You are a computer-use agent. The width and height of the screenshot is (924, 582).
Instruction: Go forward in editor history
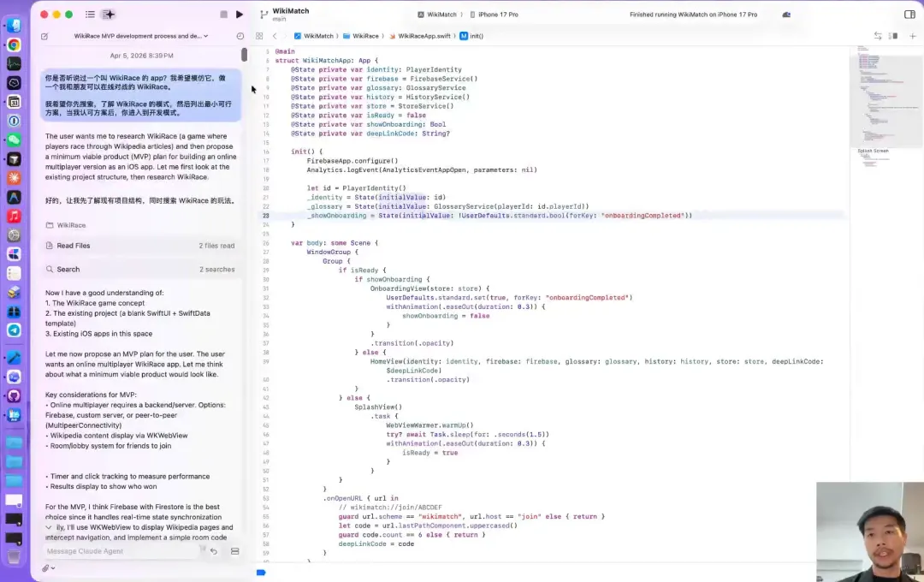[x=285, y=36]
